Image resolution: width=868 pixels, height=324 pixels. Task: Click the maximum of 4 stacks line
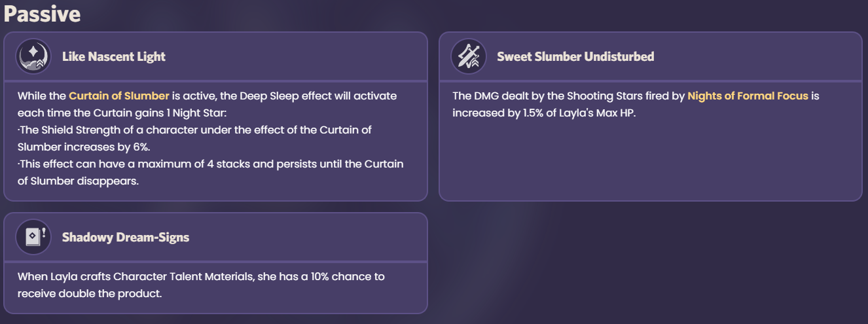pyautogui.click(x=210, y=164)
